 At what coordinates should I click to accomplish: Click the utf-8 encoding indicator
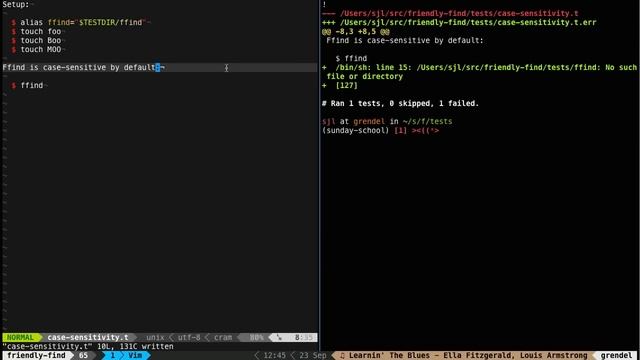tap(189, 338)
